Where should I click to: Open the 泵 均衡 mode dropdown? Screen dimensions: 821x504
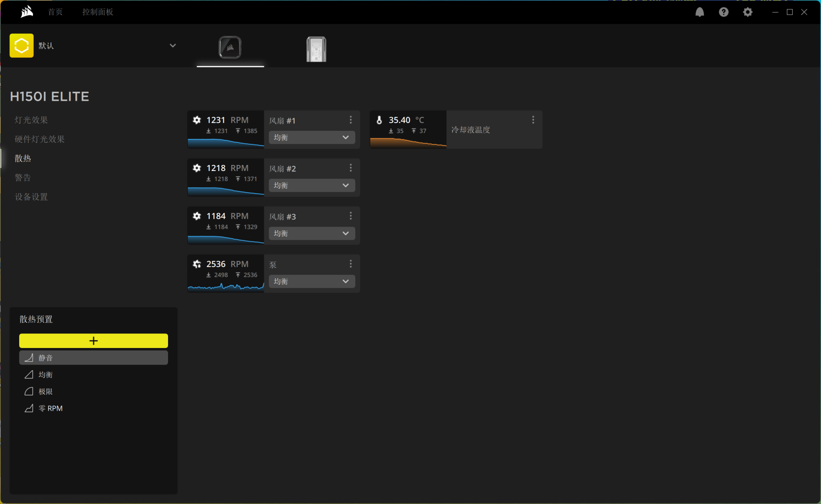coord(312,281)
